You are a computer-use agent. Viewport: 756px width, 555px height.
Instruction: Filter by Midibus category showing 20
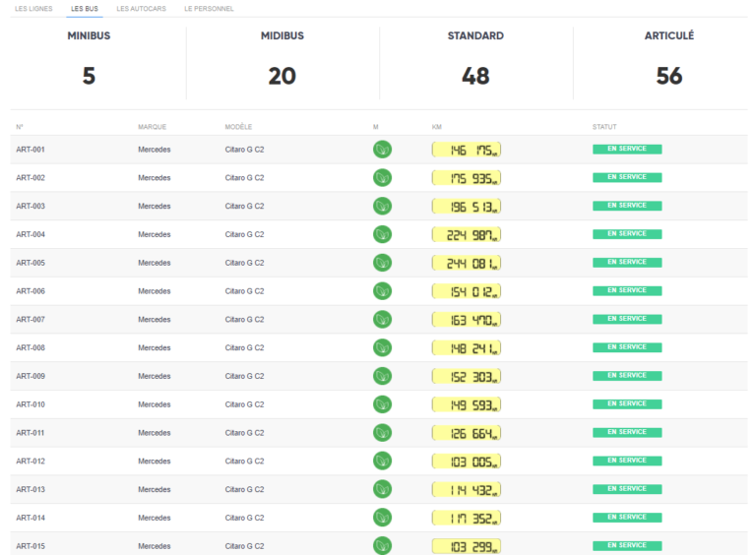tap(283, 61)
